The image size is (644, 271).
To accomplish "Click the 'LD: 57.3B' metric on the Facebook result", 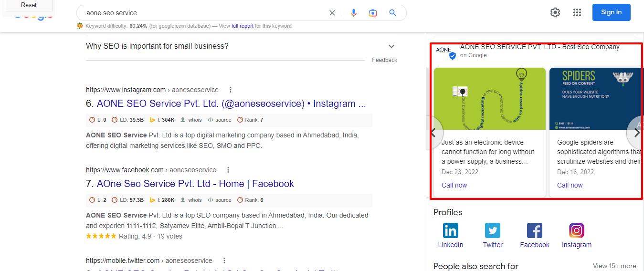I will [x=127, y=200].
